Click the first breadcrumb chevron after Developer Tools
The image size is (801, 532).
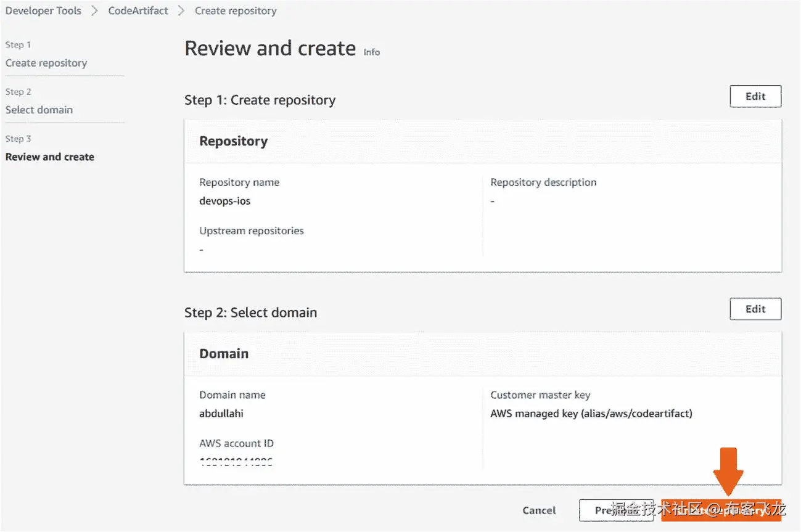click(x=94, y=11)
